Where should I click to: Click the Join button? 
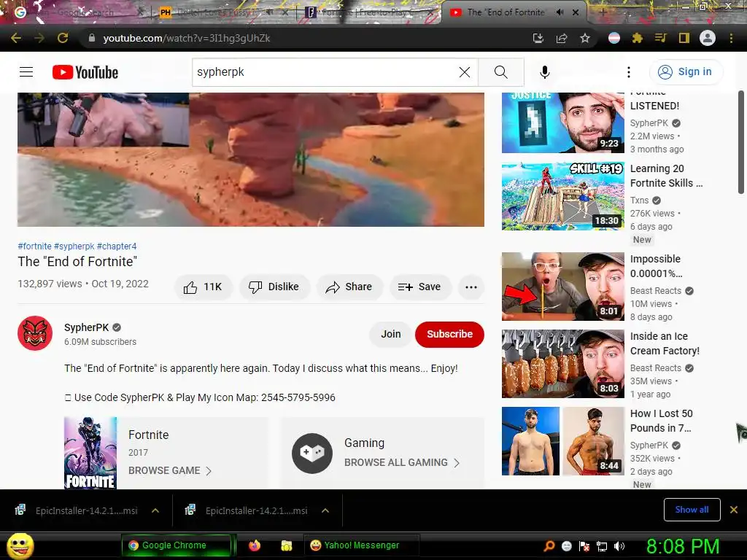pos(391,334)
